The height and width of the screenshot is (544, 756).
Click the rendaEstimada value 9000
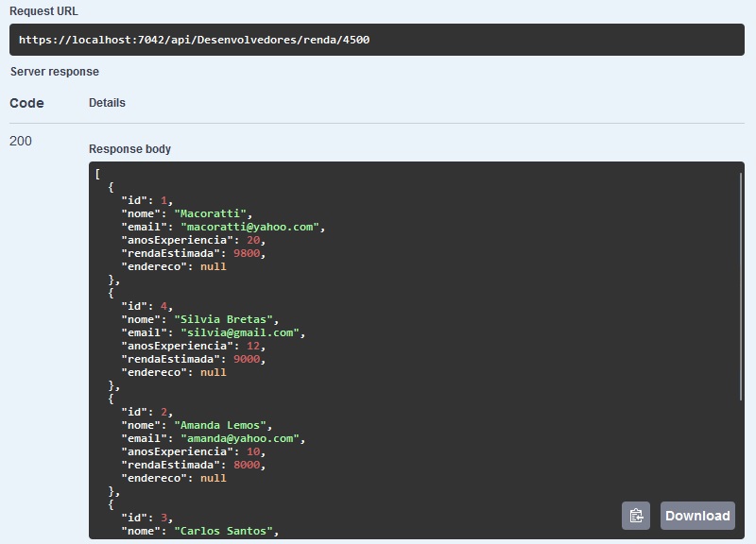(x=249, y=359)
